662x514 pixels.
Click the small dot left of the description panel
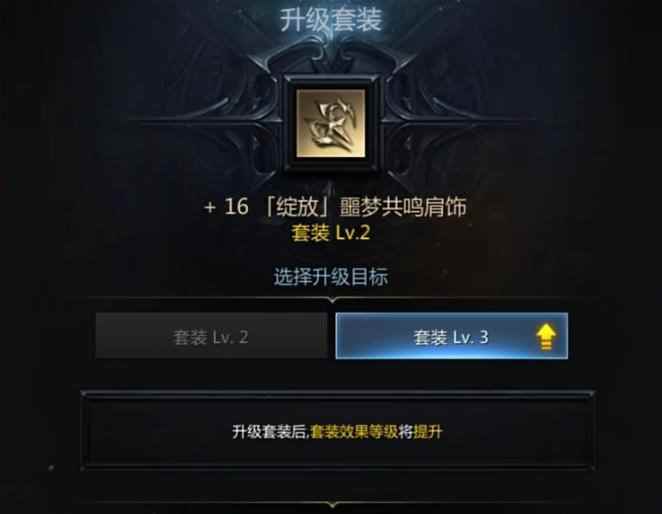click(52, 468)
